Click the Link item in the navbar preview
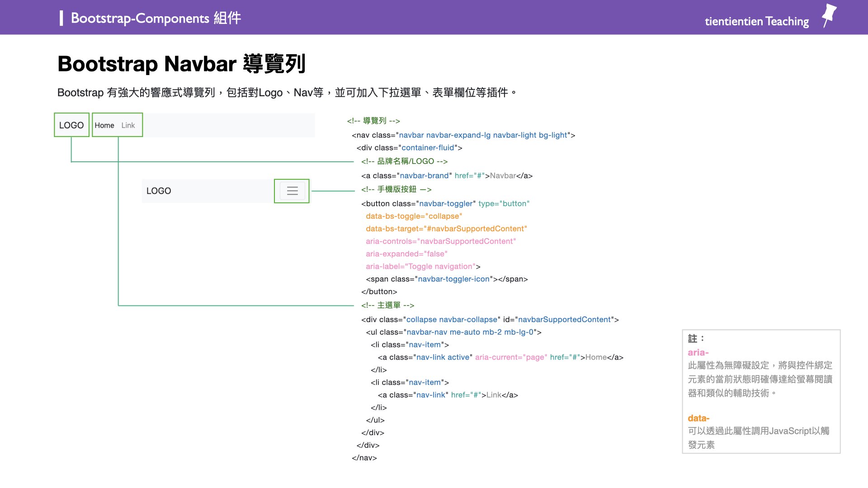 [128, 125]
